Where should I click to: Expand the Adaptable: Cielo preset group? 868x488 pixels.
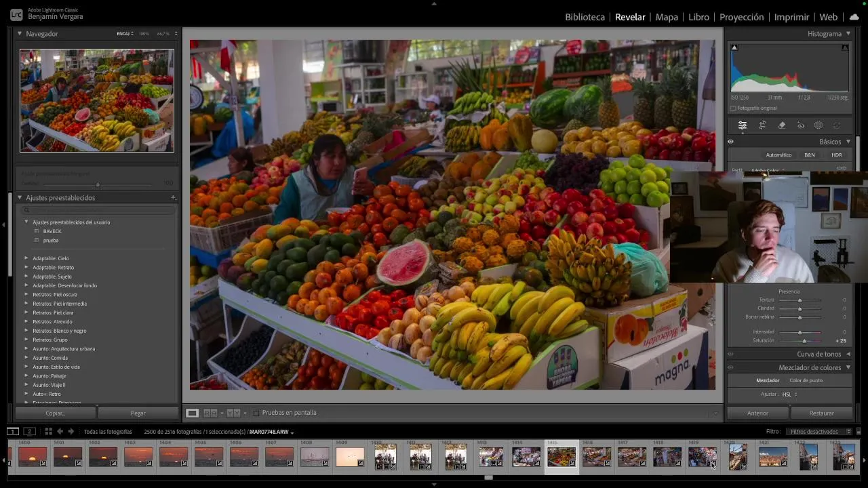coord(26,258)
